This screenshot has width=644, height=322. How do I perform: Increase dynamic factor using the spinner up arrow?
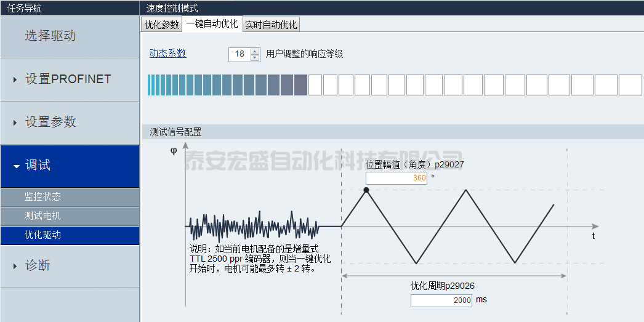click(255, 51)
